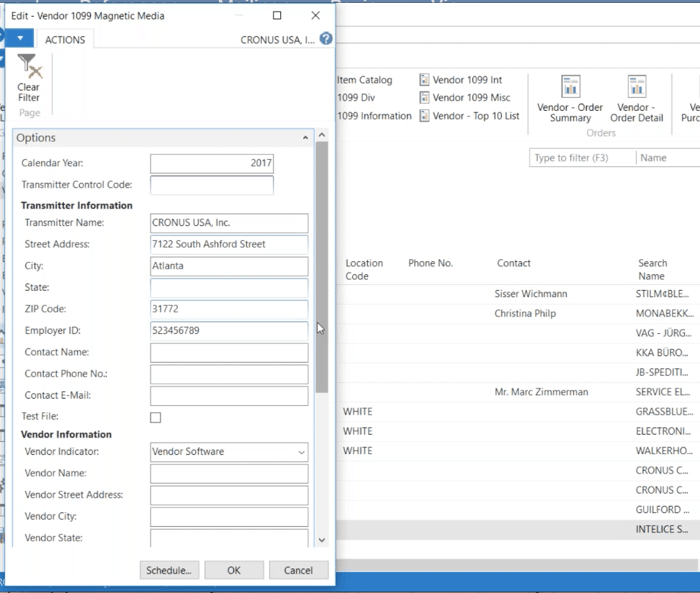Click the Calendar Year field

(212, 163)
